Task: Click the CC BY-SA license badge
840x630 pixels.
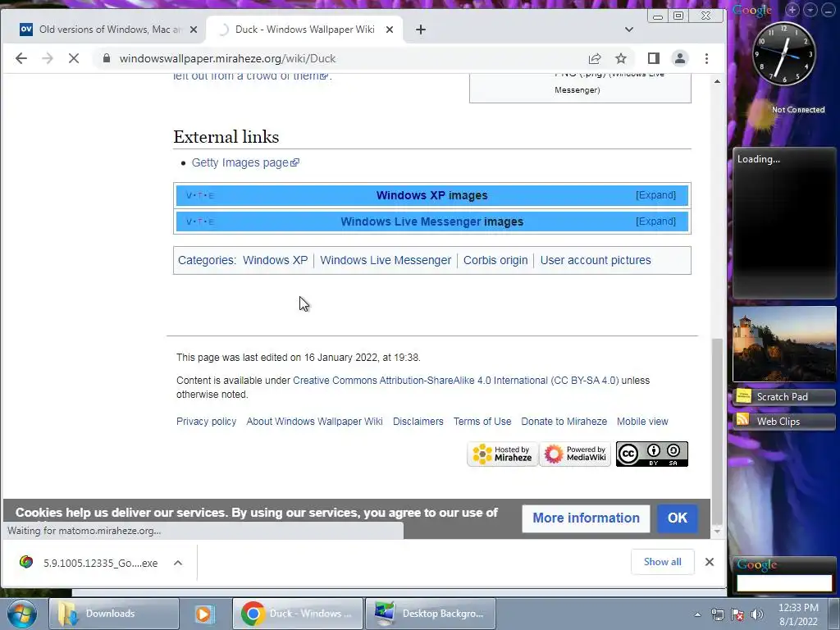Action: coord(652,454)
